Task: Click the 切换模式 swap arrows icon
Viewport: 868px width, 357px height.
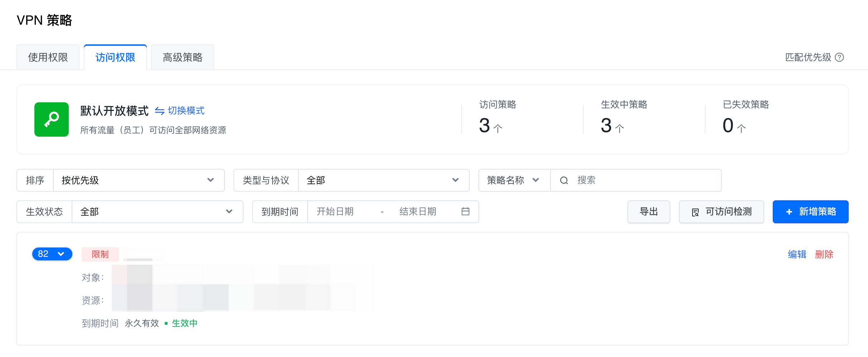Action: coord(159,111)
